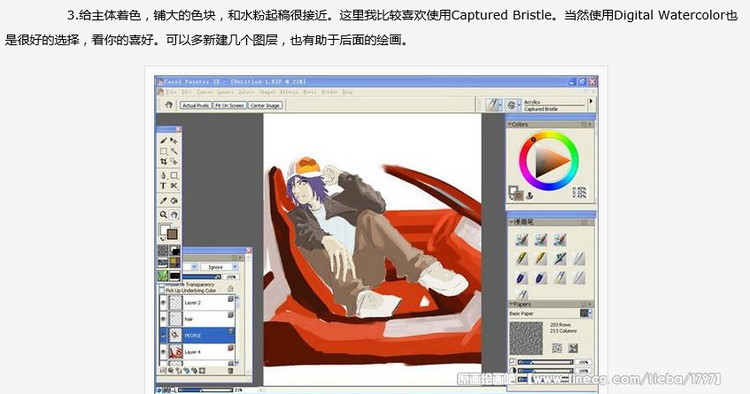750x394 pixels.
Task: Enable Pick Up Underlying Color checkbox
Action: [161, 290]
